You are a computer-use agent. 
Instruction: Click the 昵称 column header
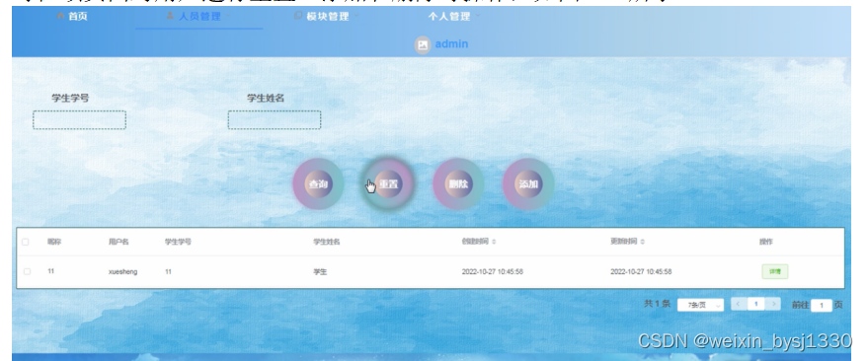54,242
